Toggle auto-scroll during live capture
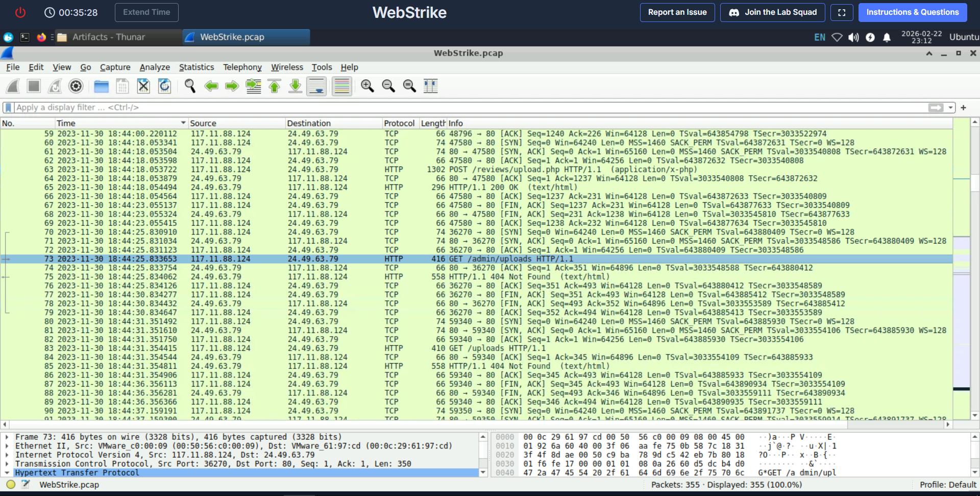This screenshot has width=980, height=496. (x=316, y=86)
